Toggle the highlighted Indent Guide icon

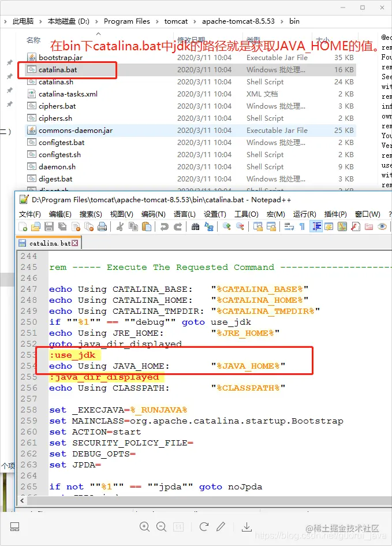click(316, 226)
